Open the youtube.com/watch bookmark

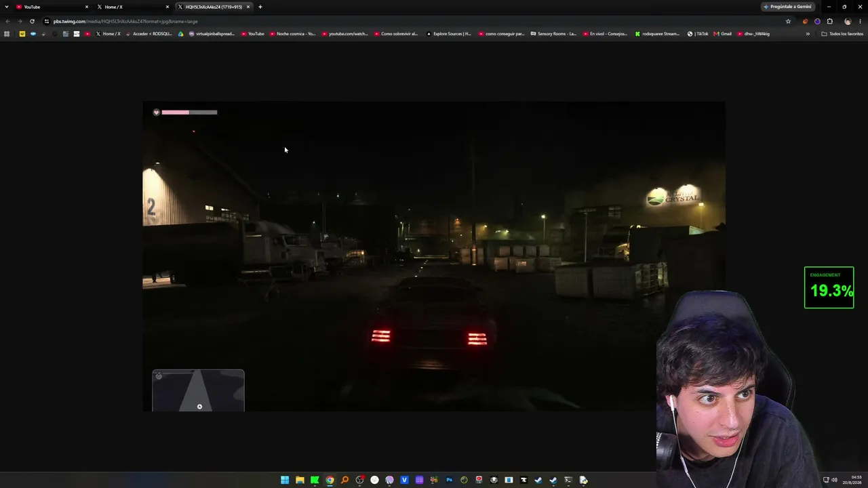(344, 34)
